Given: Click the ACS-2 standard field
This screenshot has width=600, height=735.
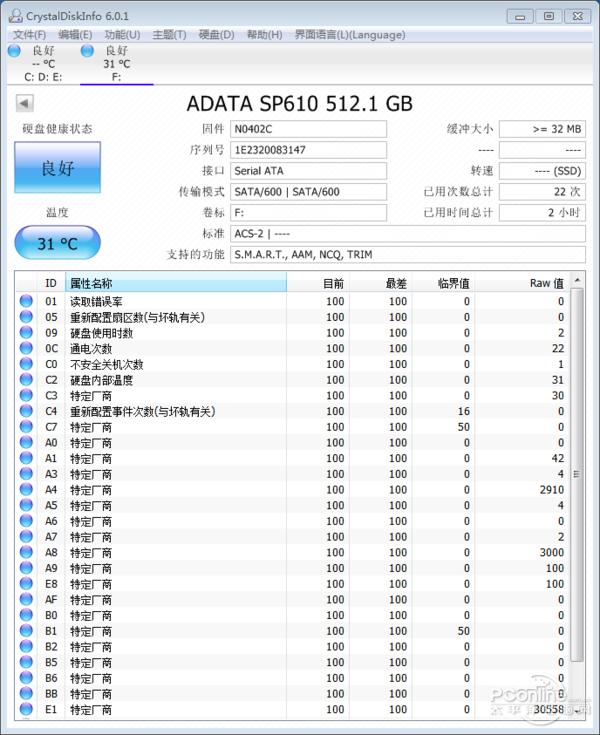Looking at the screenshot, I should [408, 233].
